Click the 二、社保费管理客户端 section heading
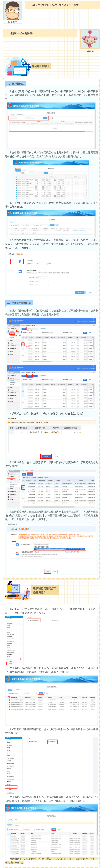103x868 pixels. (19, 303)
